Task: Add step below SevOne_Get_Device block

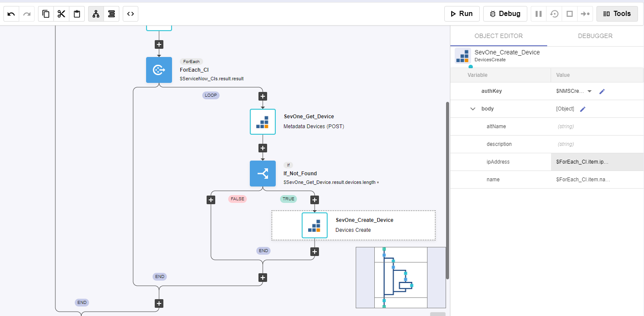Action: coord(263,148)
